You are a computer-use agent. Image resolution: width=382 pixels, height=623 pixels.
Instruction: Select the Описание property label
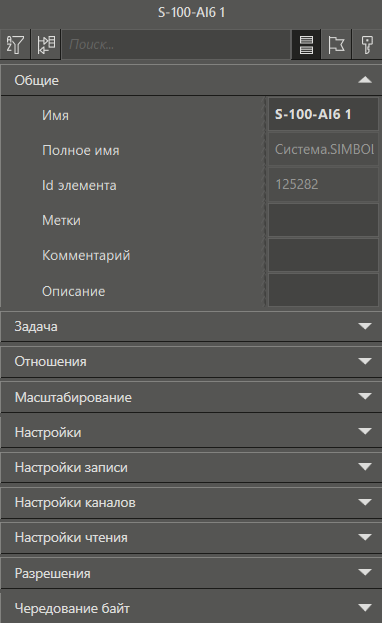74,291
